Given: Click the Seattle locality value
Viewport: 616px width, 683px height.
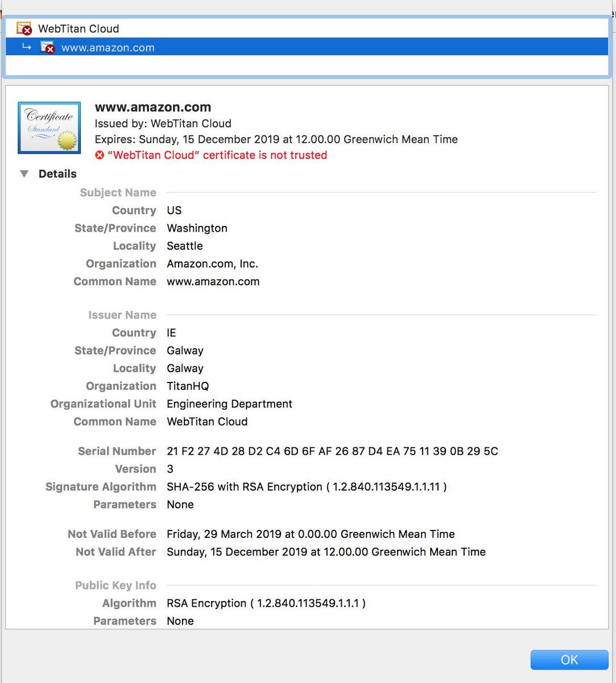Looking at the screenshot, I should (185, 246).
